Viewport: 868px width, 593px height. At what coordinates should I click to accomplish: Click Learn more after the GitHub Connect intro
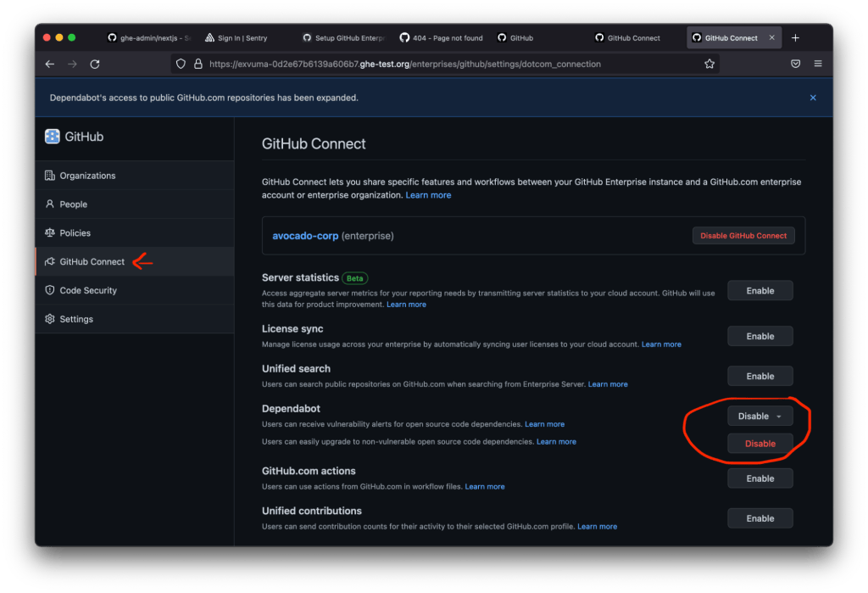(x=428, y=195)
